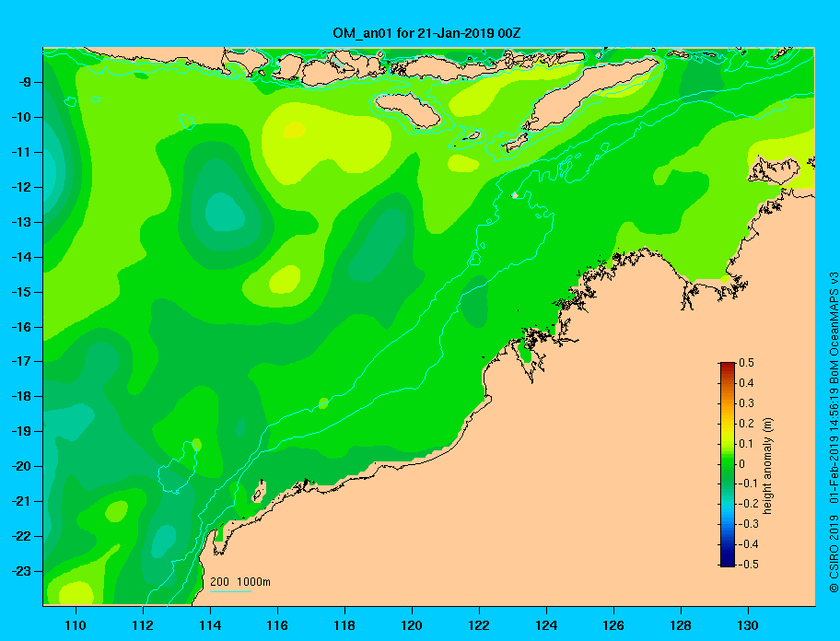Click the -0.2 value on the colorbar

(x=748, y=504)
